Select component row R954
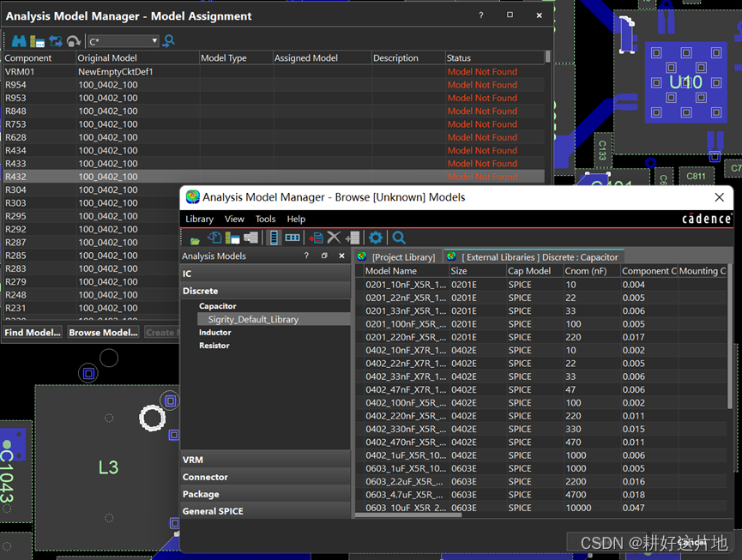This screenshot has height=560, width=742. (x=274, y=85)
